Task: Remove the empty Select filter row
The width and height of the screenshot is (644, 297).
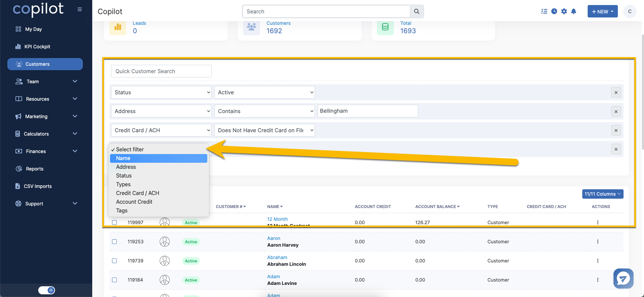Action: pos(616,149)
